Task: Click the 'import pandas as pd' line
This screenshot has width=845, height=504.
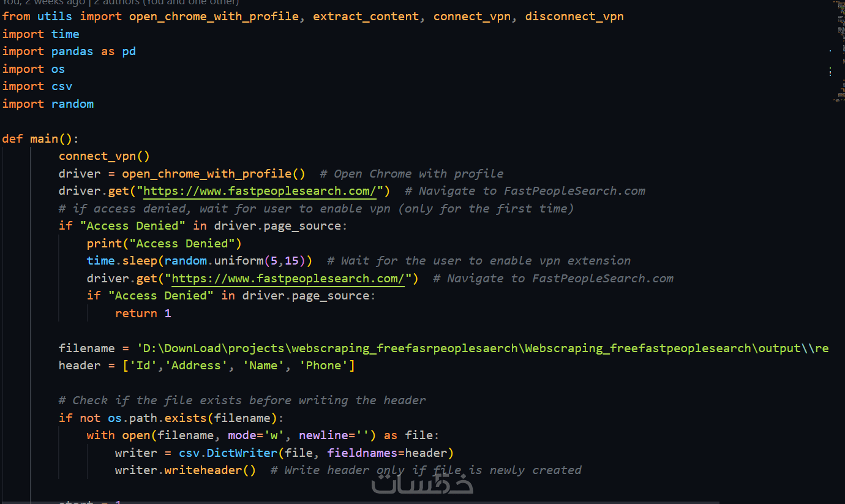Action: [69, 51]
